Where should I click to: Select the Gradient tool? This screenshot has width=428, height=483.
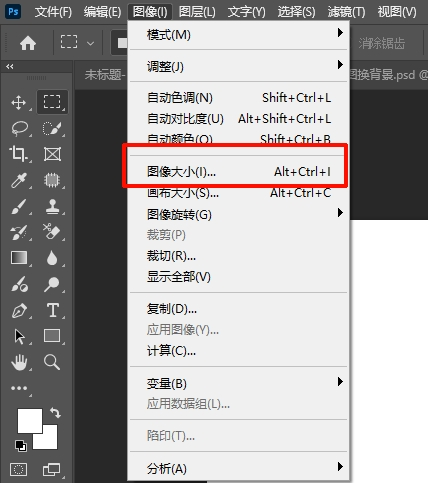pos(19,258)
